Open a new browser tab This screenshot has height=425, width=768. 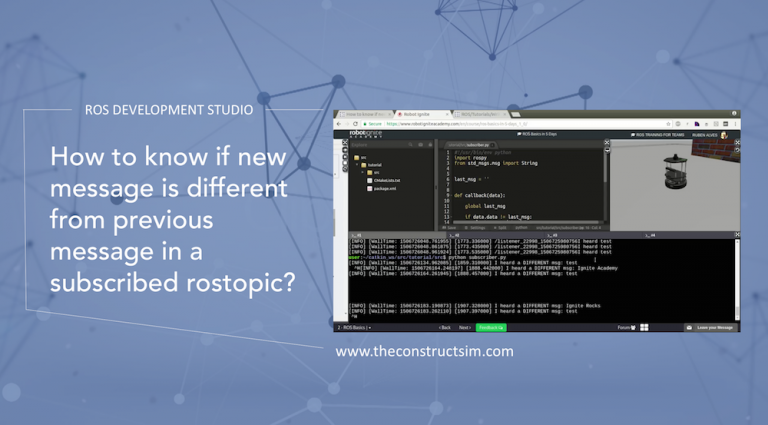(x=515, y=114)
